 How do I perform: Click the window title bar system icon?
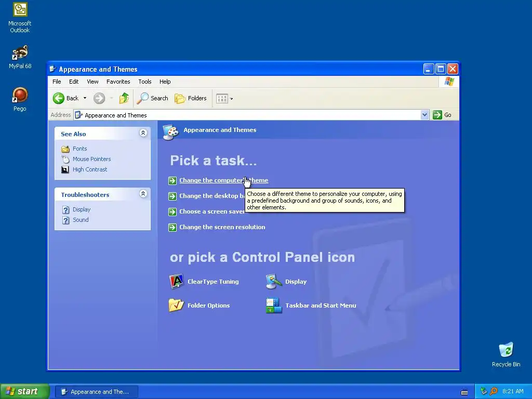pos(52,69)
